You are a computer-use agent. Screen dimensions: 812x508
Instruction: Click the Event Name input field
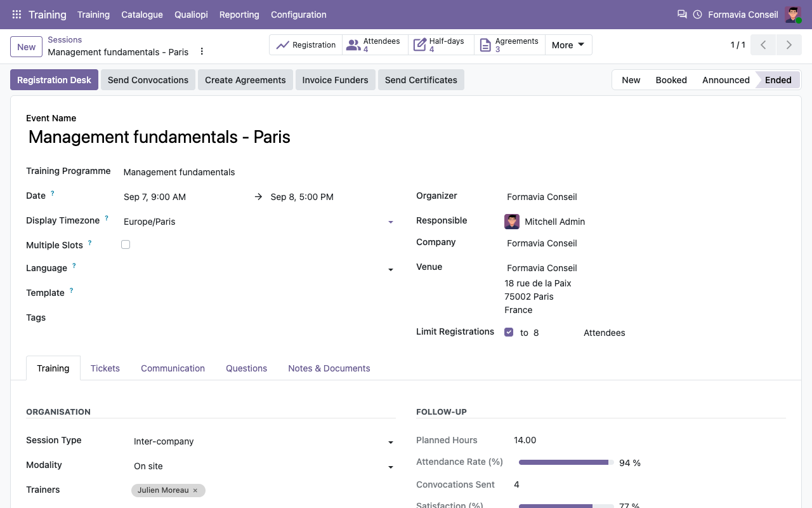(406, 137)
